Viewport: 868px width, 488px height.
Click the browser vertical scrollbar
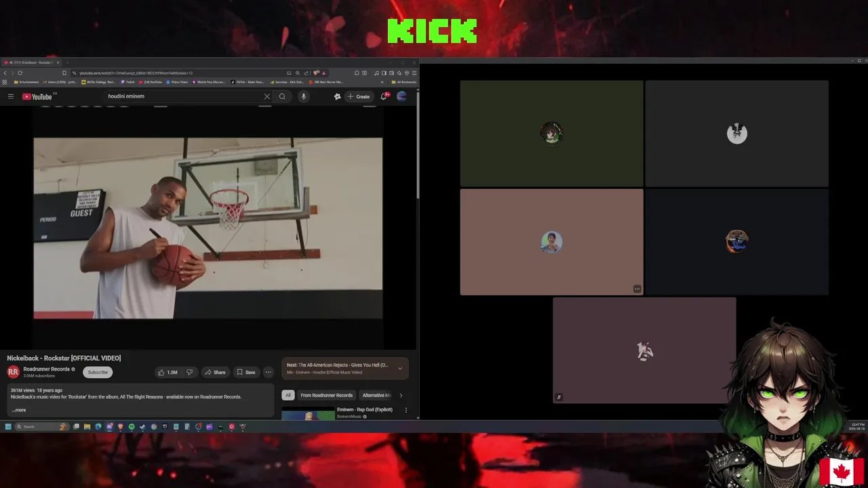click(x=417, y=144)
